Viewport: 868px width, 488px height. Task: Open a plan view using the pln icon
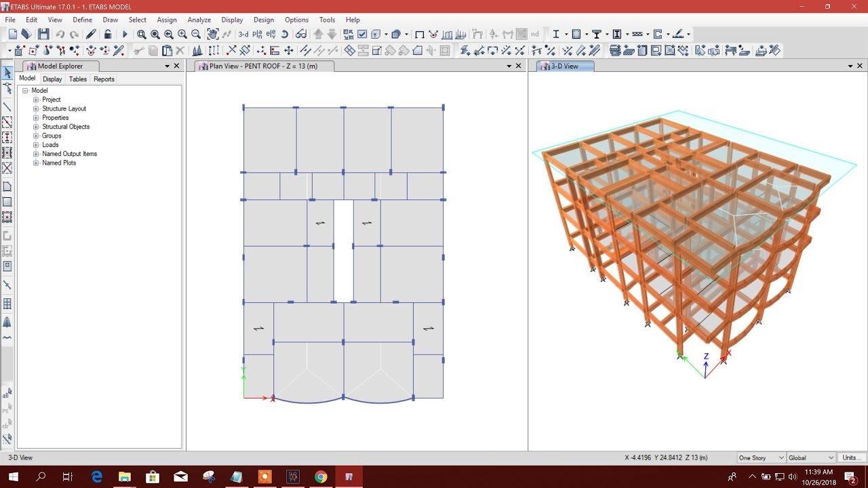click(x=256, y=33)
